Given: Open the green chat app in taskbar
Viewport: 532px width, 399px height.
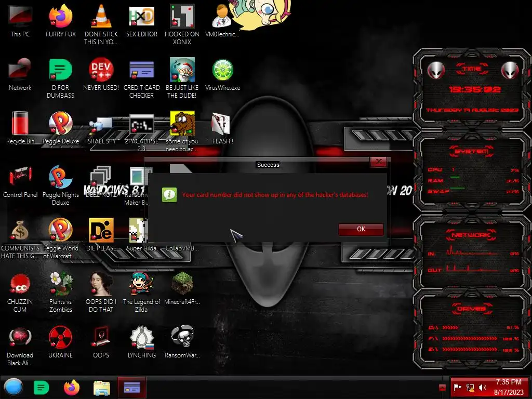Looking at the screenshot, I should click(x=42, y=388).
